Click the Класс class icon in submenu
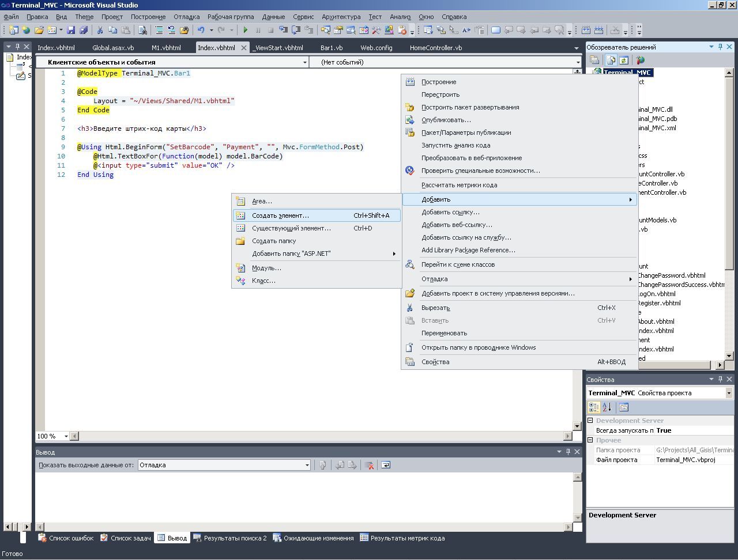This screenshot has height=560, width=738. coord(240,281)
